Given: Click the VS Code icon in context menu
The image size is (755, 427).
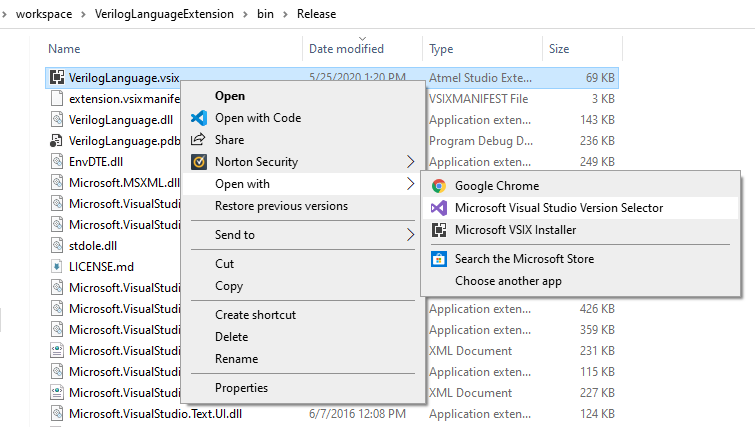Looking at the screenshot, I should tap(198, 118).
